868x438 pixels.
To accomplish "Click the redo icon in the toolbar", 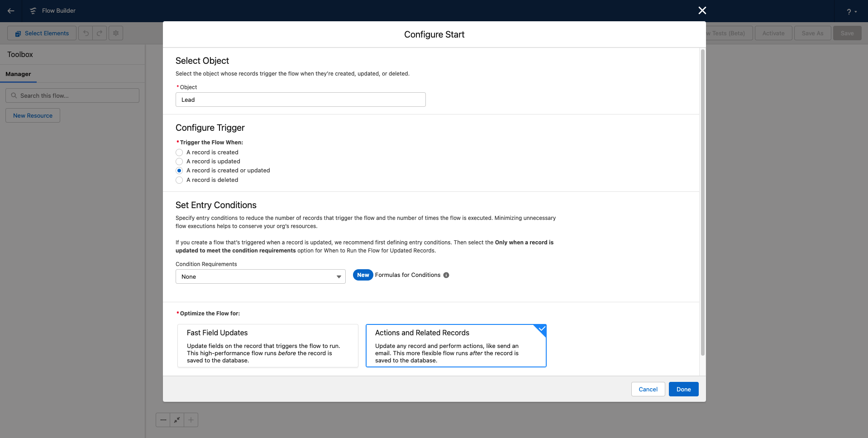I will pyautogui.click(x=99, y=33).
